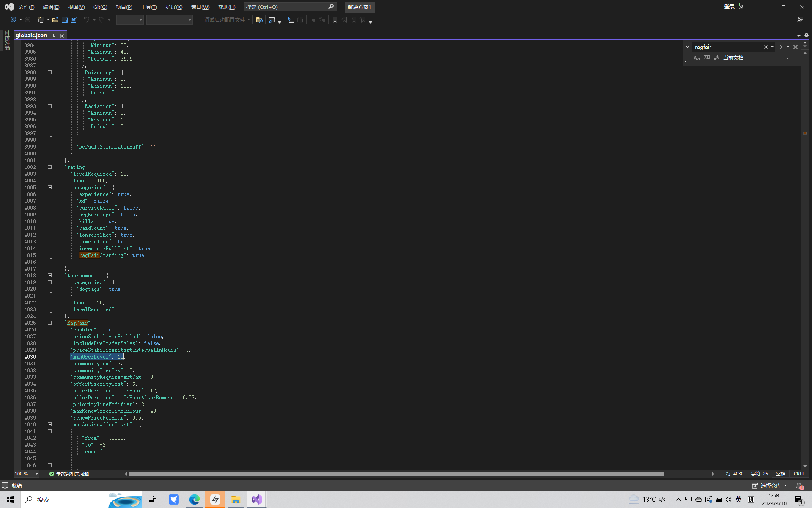
Task: Close the find panel
Action: [796, 47]
